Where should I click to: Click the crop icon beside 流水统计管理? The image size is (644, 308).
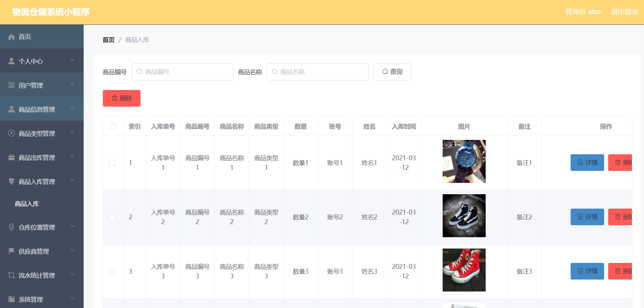click(x=11, y=275)
